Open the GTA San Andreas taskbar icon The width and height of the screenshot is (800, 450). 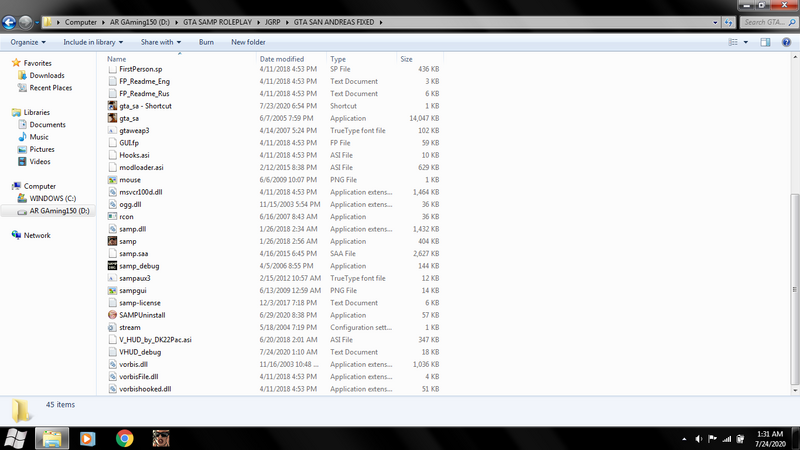161,438
